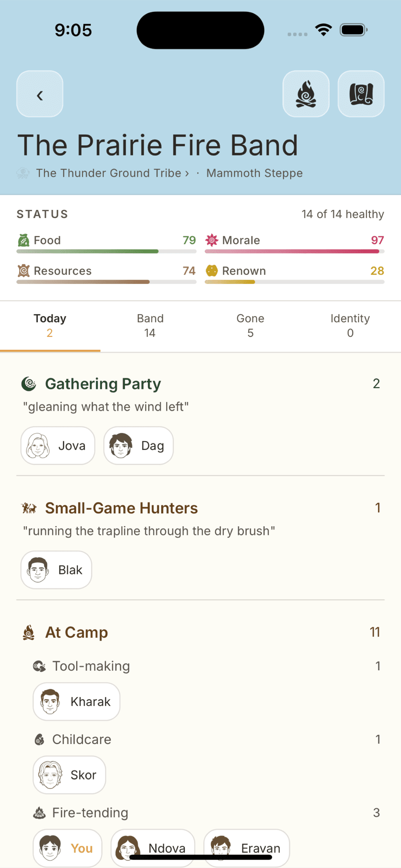Screen dimensions: 401x868
Task: Tap the Childcare icon
Action: click(39, 740)
